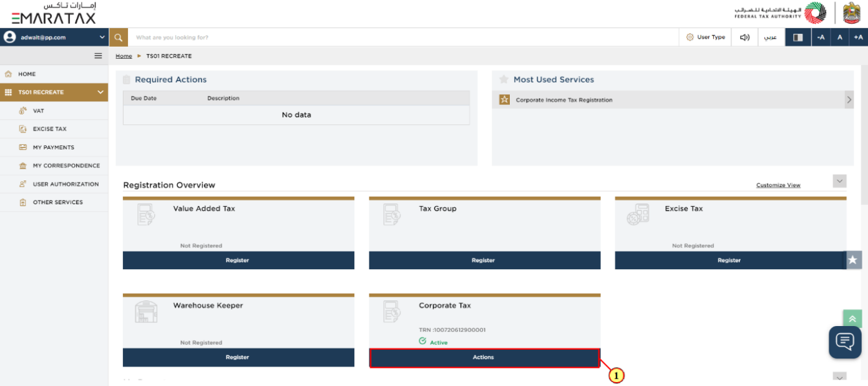Register for Excise Tax
The image size is (868, 386).
pyautogui.click(x=730, y=260)
